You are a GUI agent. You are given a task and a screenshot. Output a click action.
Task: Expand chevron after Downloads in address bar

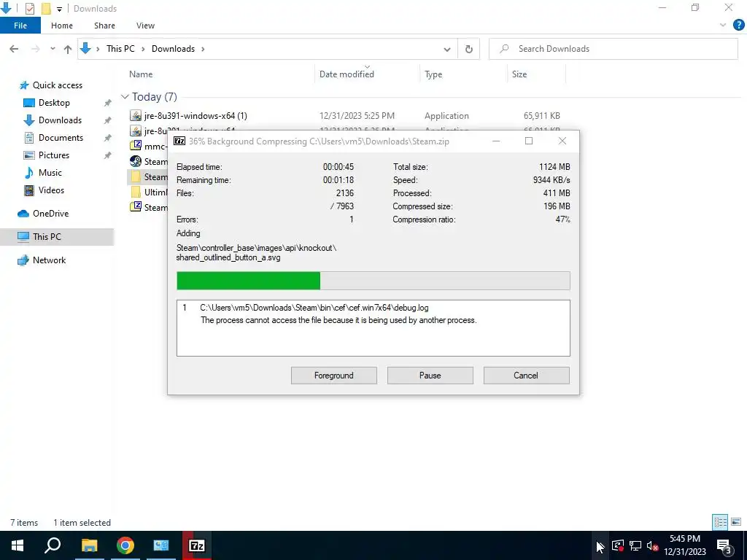click(203, 49)
